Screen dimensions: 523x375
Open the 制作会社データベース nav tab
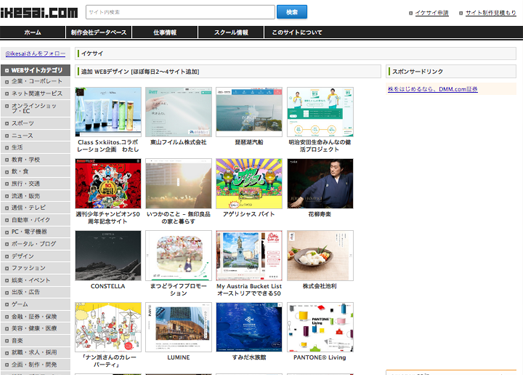(x=99, y=32)
